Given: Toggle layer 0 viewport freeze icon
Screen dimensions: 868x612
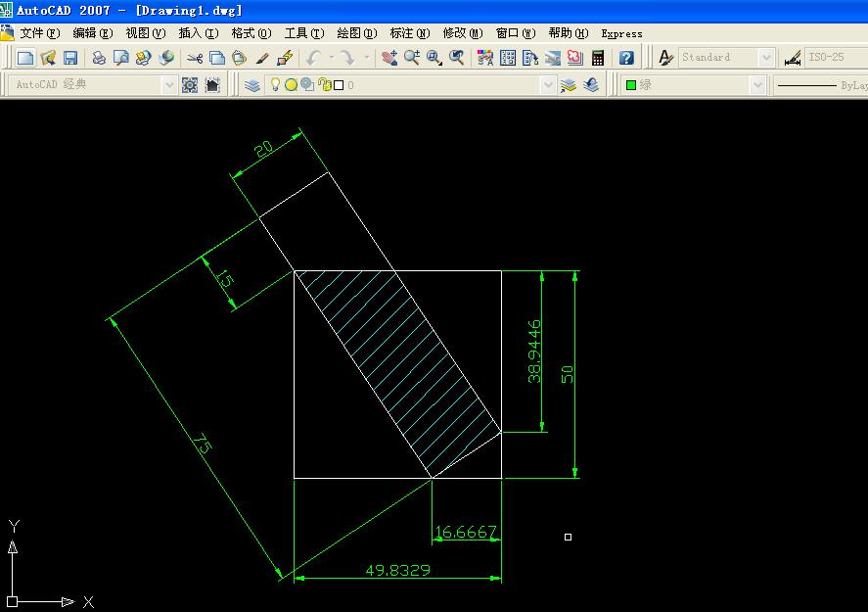Looking at the screenshot, I should [307, 84].
